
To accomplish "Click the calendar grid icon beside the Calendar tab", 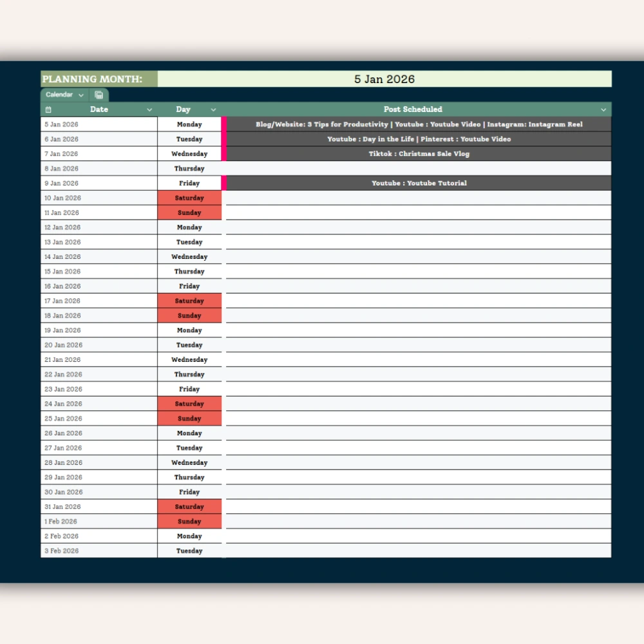I will (x=100, y=95).
